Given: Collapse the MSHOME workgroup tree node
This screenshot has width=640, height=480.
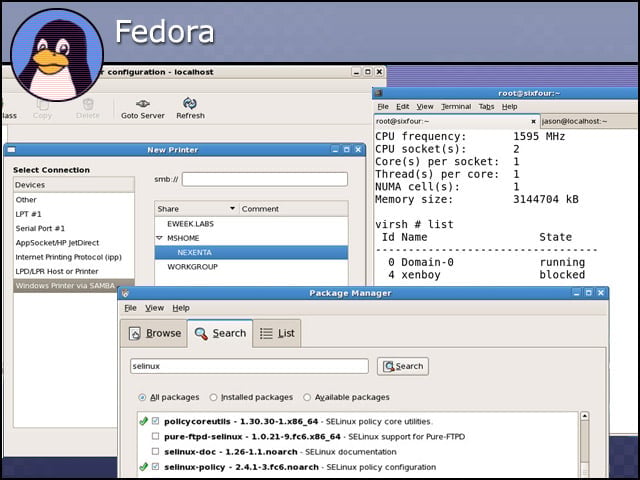Looking at the screenshot, I should point(160,238).
